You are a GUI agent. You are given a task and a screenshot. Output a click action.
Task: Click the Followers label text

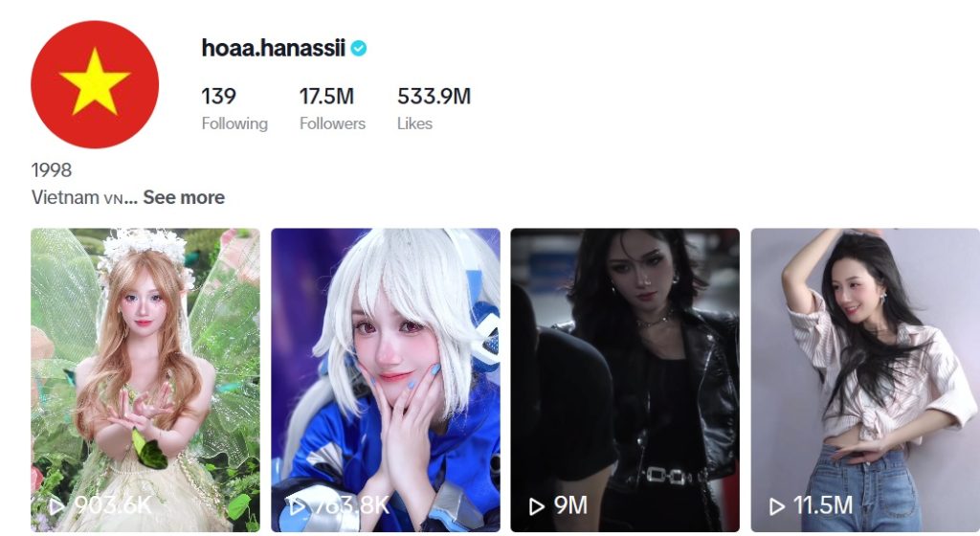coord(332,123)
